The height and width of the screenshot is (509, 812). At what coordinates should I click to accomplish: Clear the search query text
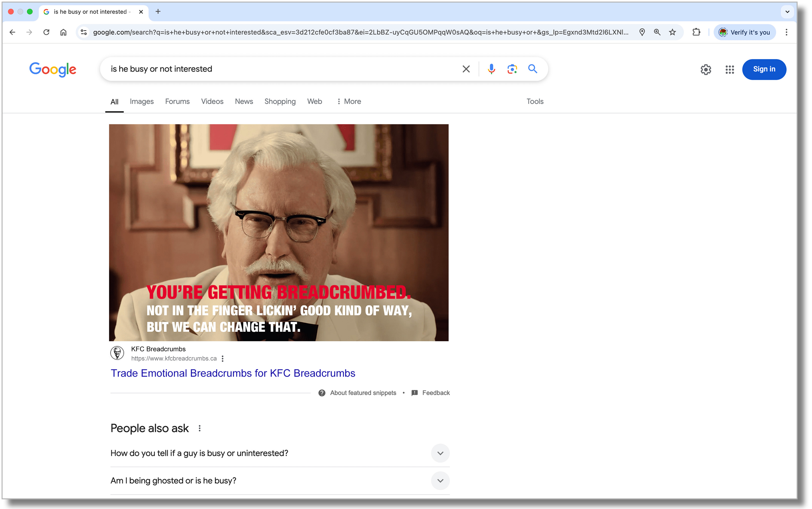466,69
